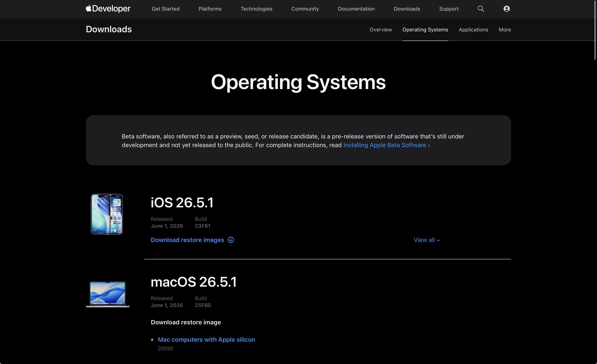Open Community in the top navigation
The image size is (597, 364).
[305, 9]
